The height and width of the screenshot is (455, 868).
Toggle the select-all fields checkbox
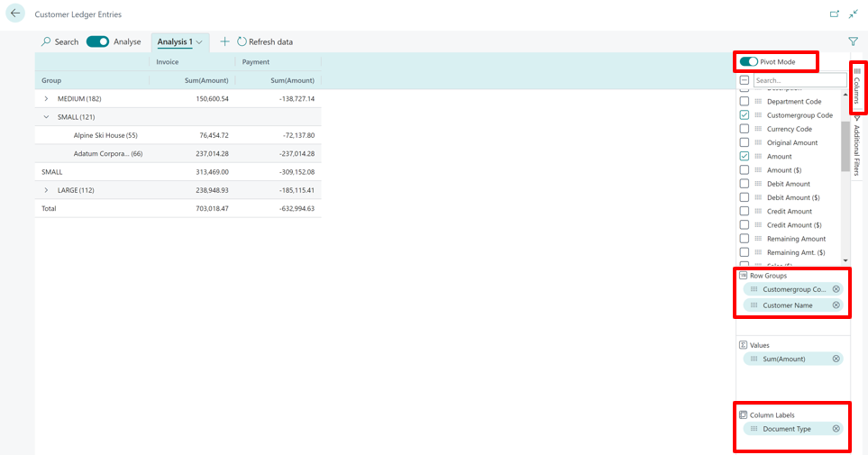[x=744, y=80]
